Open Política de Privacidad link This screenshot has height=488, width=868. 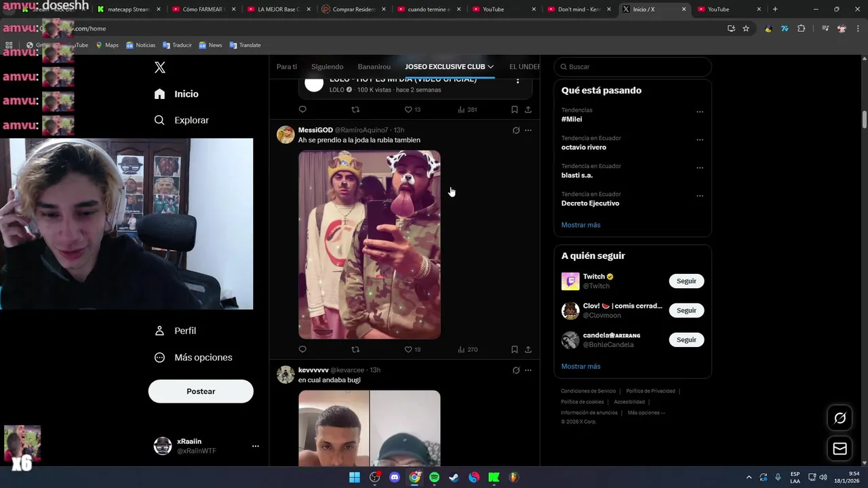[x=650, y=391]
